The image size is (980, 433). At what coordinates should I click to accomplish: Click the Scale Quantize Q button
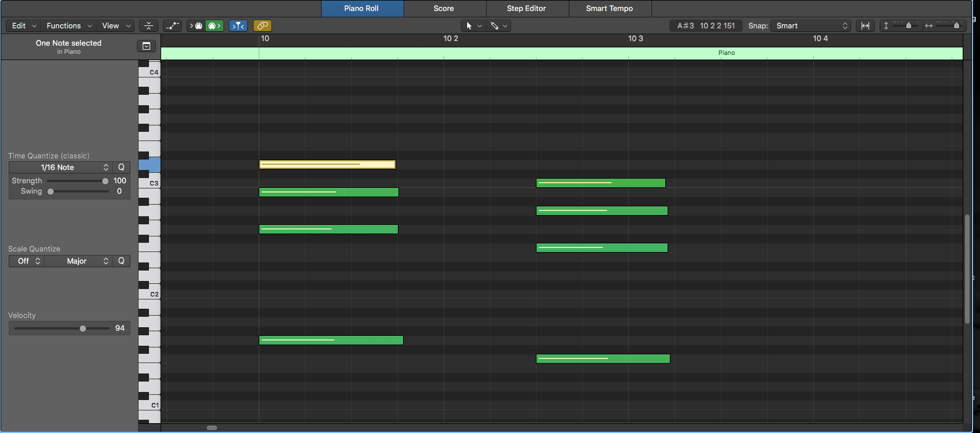[x=121, y=261]
